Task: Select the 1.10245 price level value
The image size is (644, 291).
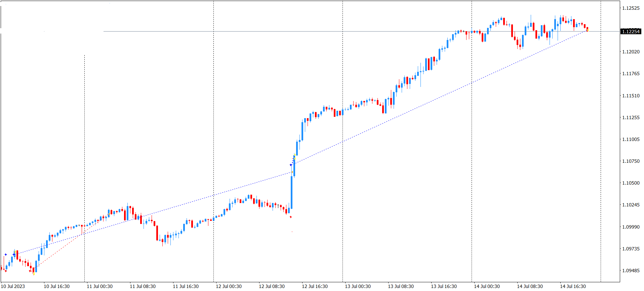Action: pyautogui.click(x=631, y=205)
